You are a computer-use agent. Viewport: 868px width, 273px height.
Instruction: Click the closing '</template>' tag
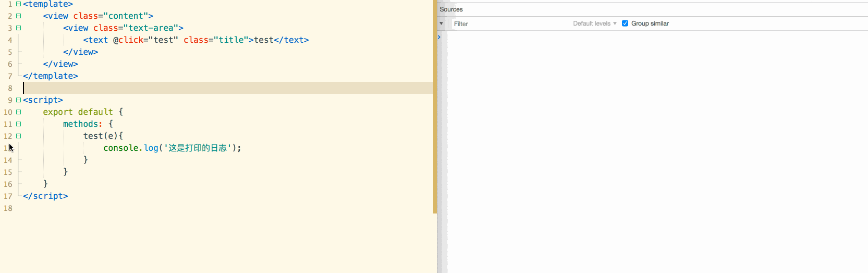(x=51, y=76)
